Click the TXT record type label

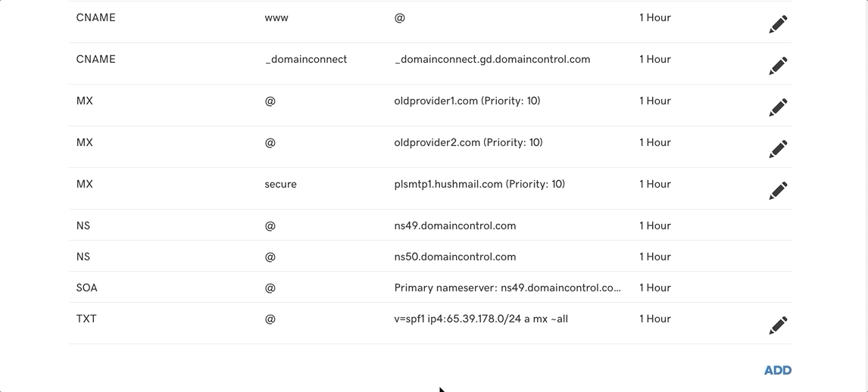tap(86, 319)
